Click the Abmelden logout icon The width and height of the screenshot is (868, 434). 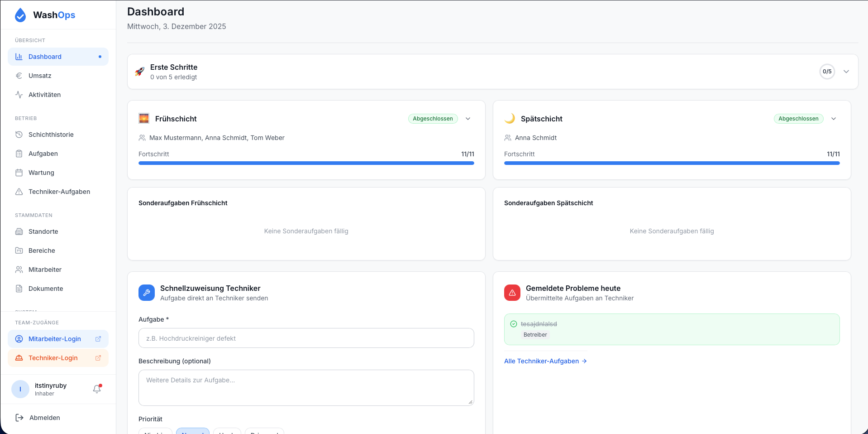tap(19, 418)
